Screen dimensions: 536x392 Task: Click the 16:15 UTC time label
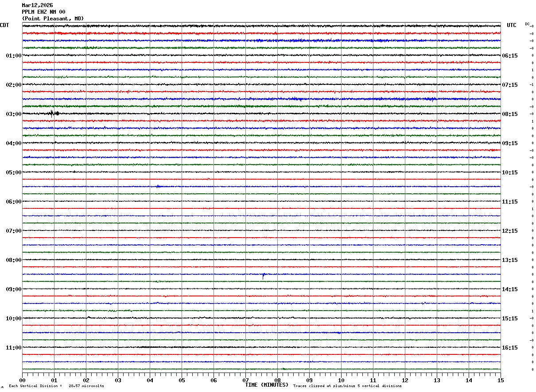tap(510, 348)
